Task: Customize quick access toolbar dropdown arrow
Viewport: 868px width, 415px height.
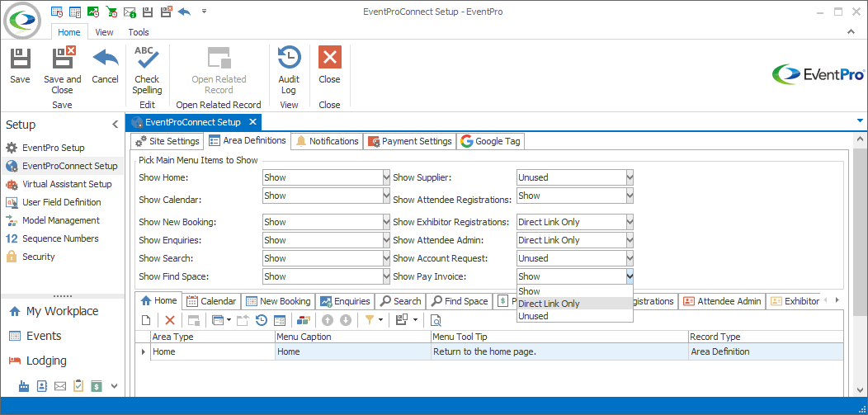Action: [205, 11]
